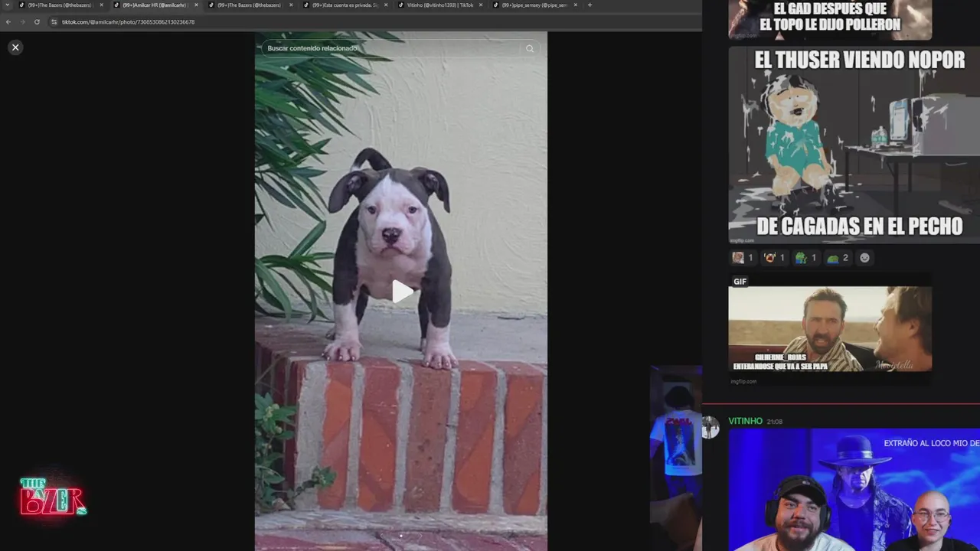Open the add reaction smiley button

(864, 258)
